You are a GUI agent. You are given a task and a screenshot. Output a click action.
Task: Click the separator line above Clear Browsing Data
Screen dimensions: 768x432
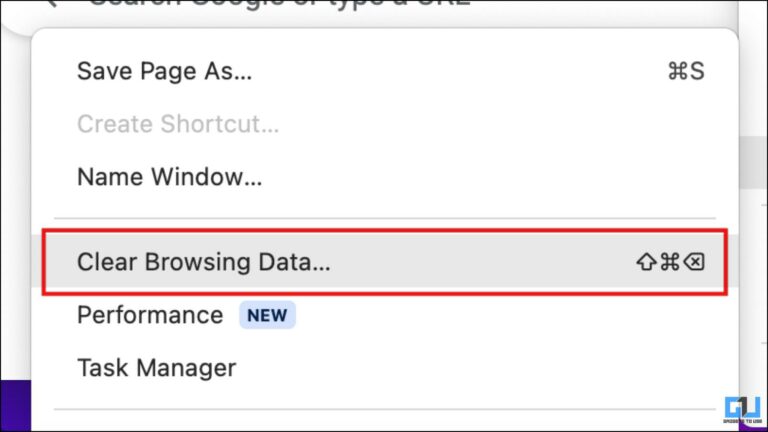coord(384,218)
